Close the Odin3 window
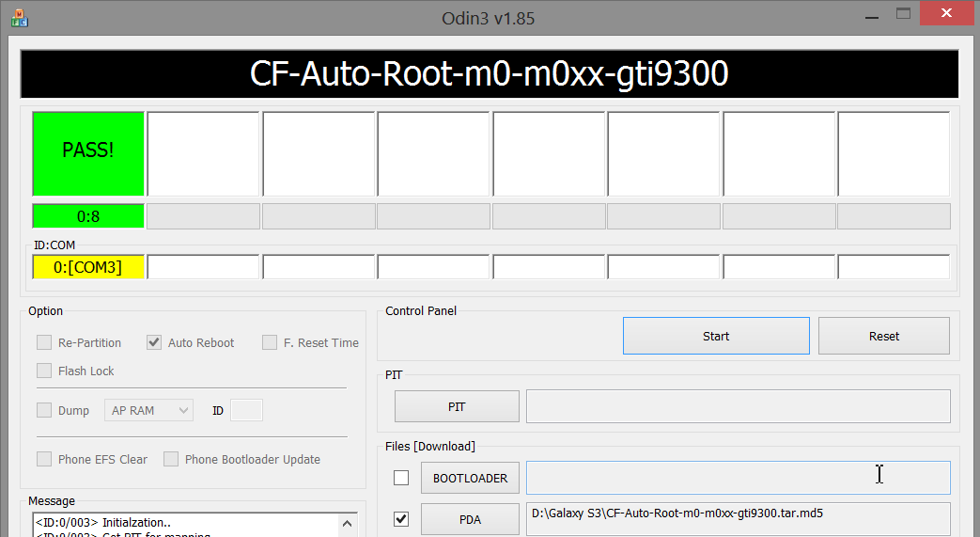The height and width of the screenshot is (537, 980). coord(946,13)
